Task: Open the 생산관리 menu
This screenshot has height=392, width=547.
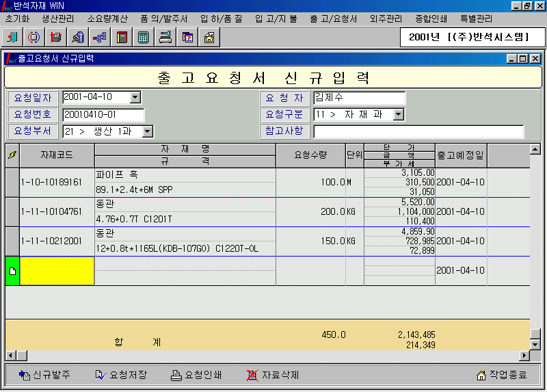Action: [x=57, y=18]
